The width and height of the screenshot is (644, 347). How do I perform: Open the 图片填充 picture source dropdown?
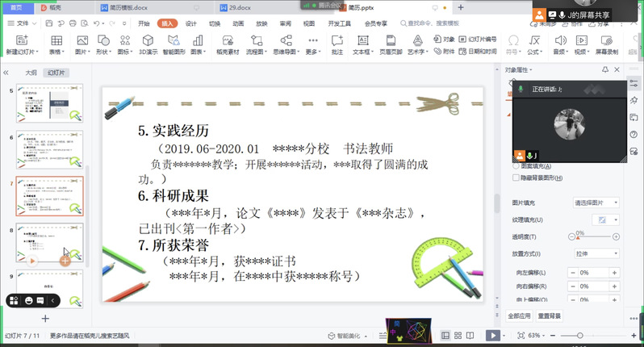click(596, 203)
